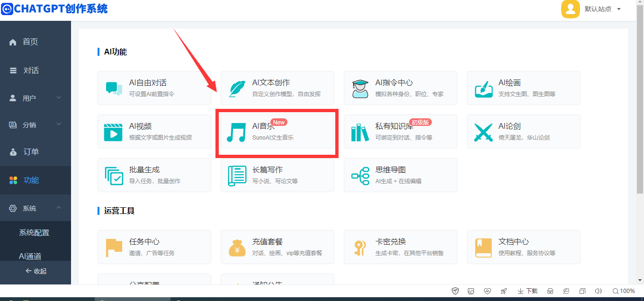Viewport: 644px width, 301px height.
Task: Open the 默认站点 site dropdown
Action: [x=603, y=9]
